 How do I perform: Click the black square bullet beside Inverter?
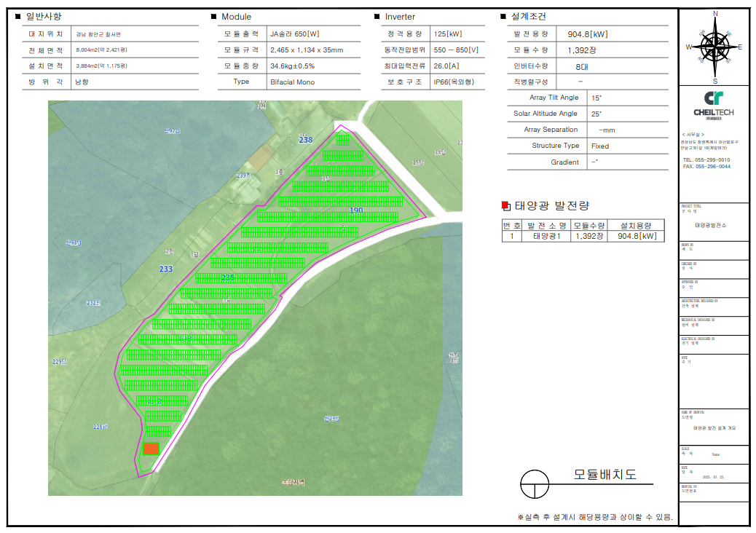point(377,17)
